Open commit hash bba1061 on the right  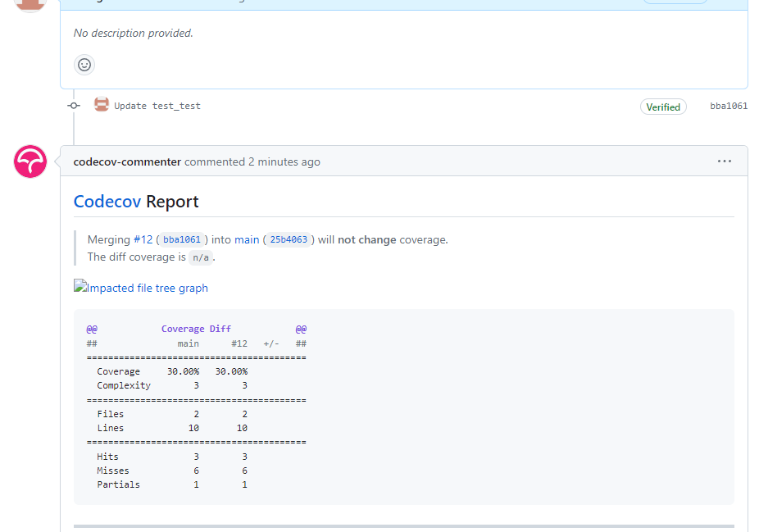tap(729, 106)
